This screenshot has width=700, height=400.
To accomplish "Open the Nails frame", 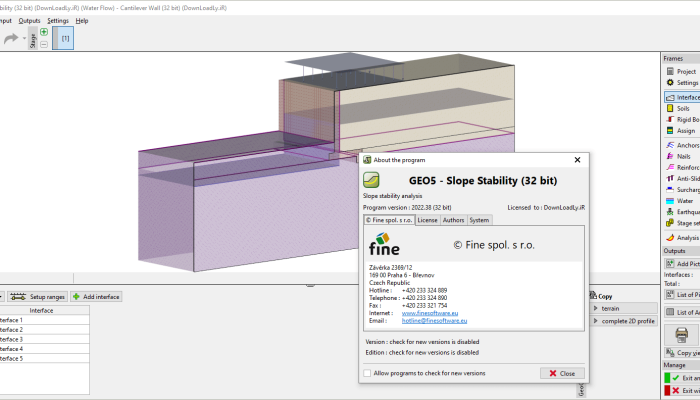I will 682,156.
